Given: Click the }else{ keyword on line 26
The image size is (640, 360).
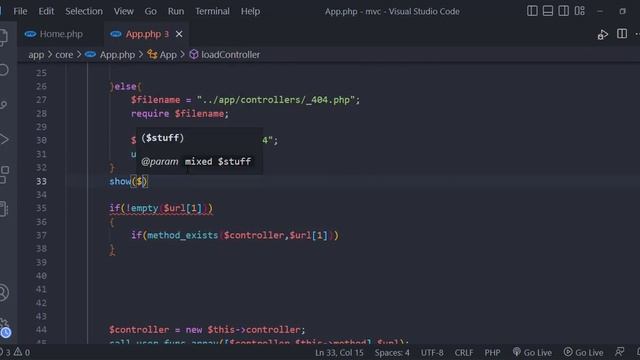Looking at the screenshot, I should (125, 87).
